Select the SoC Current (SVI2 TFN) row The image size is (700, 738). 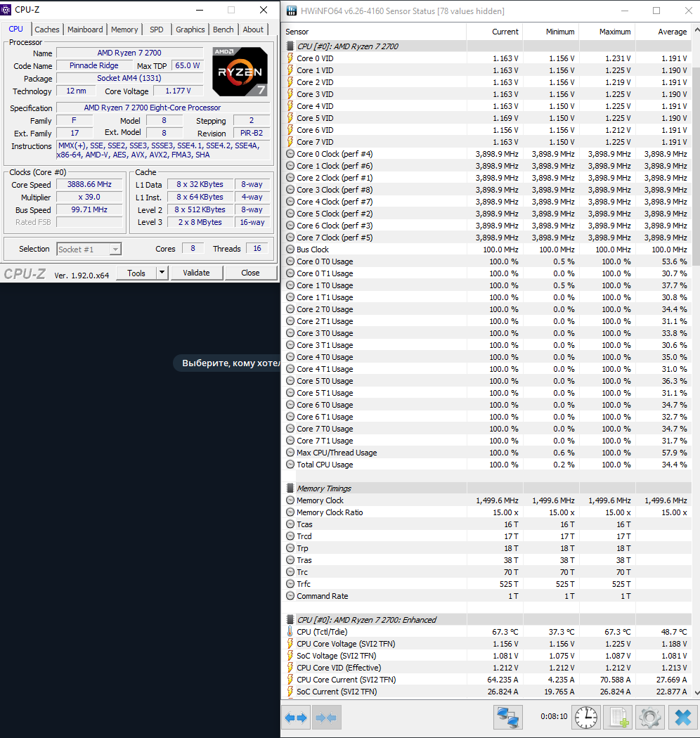(488, 692)
